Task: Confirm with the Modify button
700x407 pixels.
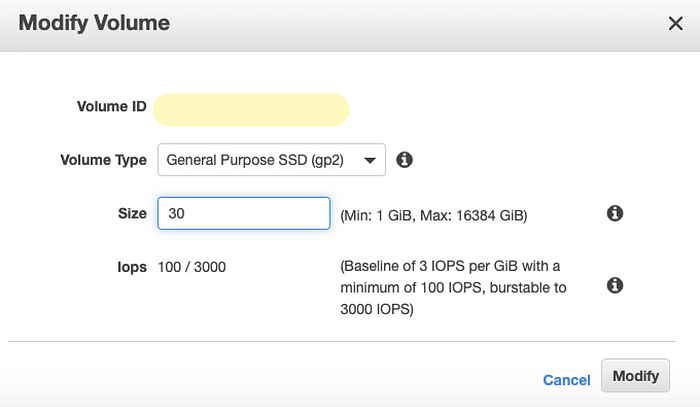Action: pyautogui.click(x=635, y=376)
